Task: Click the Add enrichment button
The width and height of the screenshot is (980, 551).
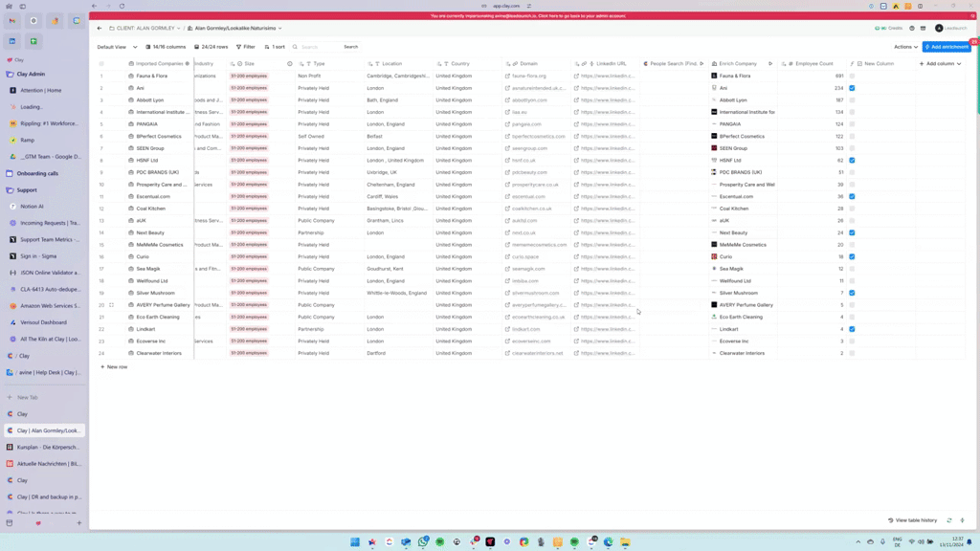Action: [x=947, y=47]
